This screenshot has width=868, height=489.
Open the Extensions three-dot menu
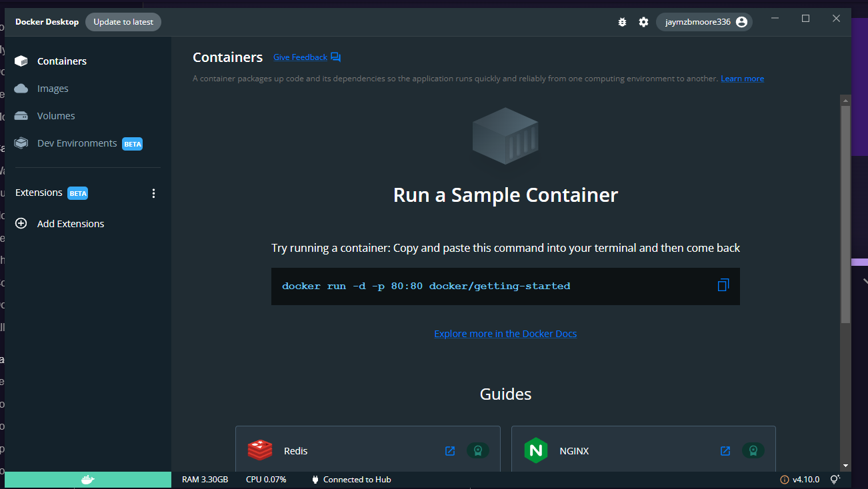153,193
